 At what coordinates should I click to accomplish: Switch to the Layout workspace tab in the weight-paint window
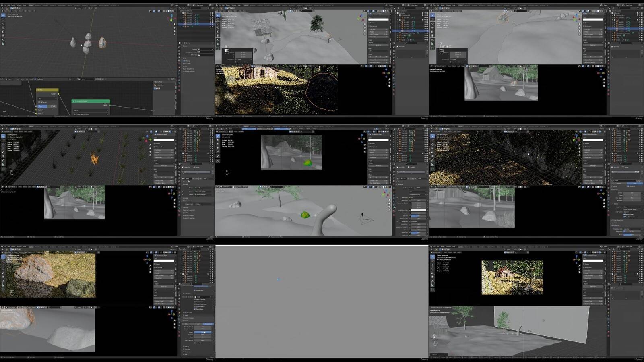(x=246, y=126)
